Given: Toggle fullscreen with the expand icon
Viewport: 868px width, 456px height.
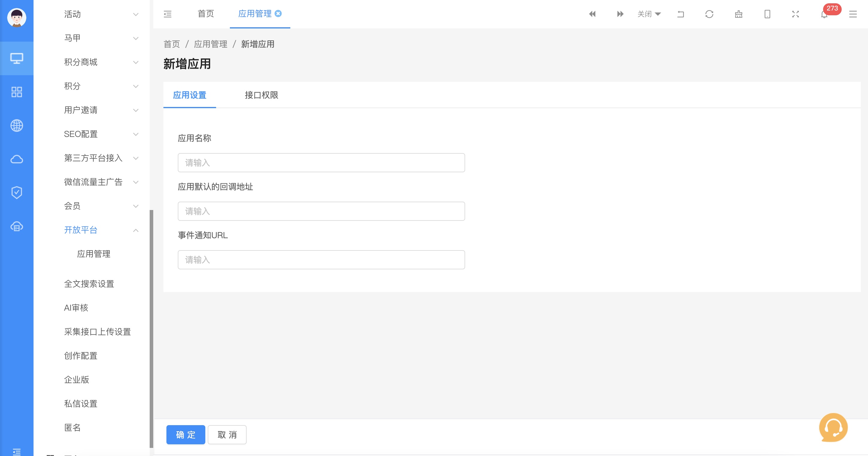Looking at the screenshot, I should click(x=796, y=14).
